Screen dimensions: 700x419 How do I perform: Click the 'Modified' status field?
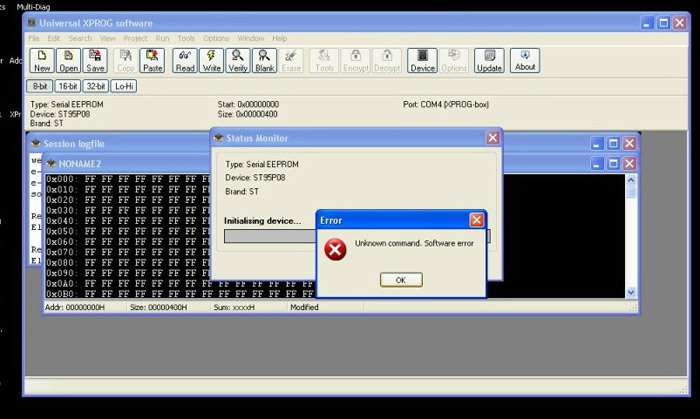304,307
